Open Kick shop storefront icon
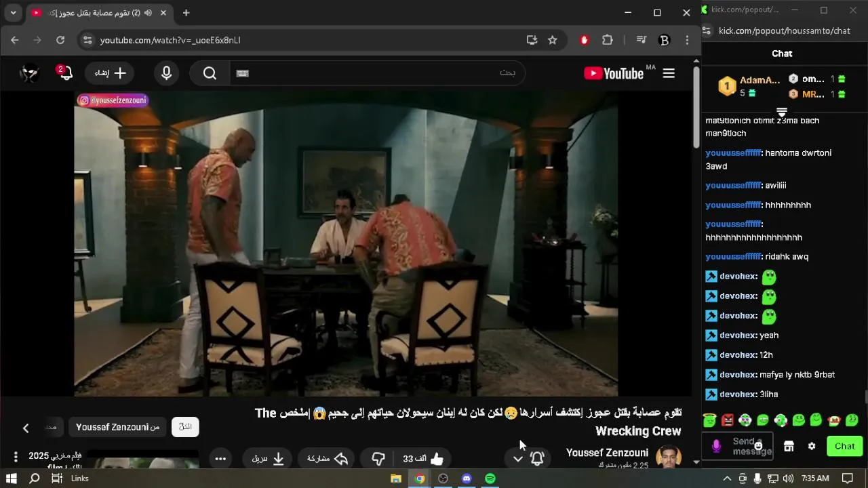The image size is (868, 488). click(x=789, y=446)
